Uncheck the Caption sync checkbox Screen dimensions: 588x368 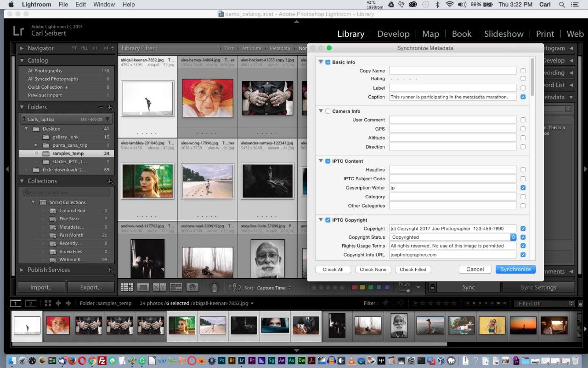click(x=523, y=97)
